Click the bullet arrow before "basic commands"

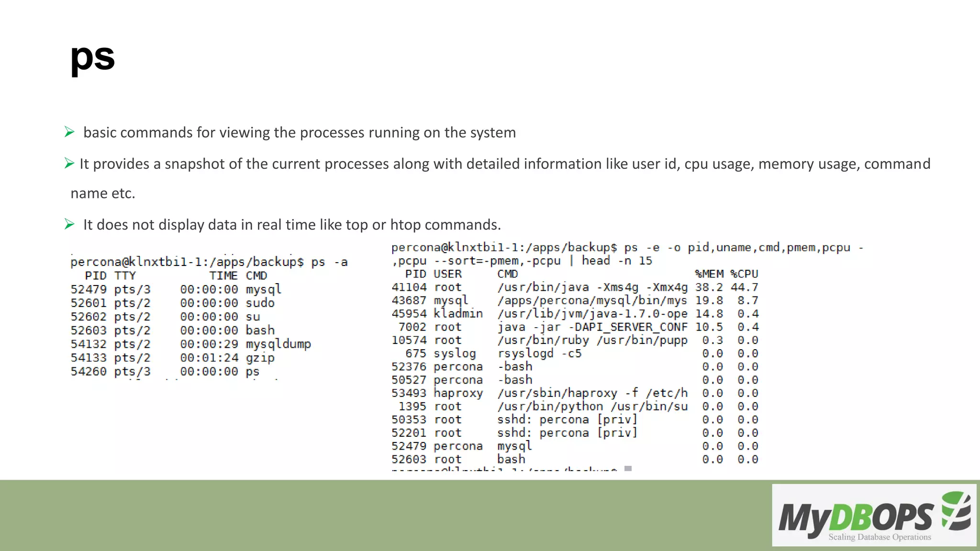pos(69,132)
